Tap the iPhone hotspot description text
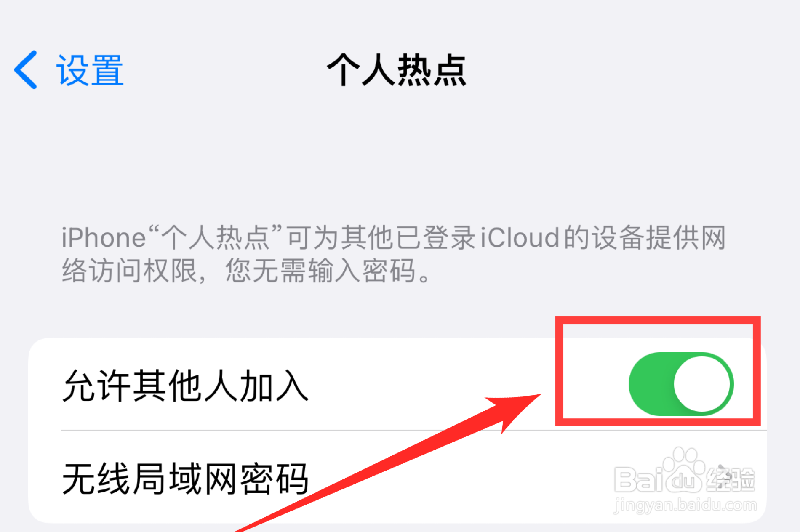The width and height of the screenshot is (800, 532). (x=394, y=254)
